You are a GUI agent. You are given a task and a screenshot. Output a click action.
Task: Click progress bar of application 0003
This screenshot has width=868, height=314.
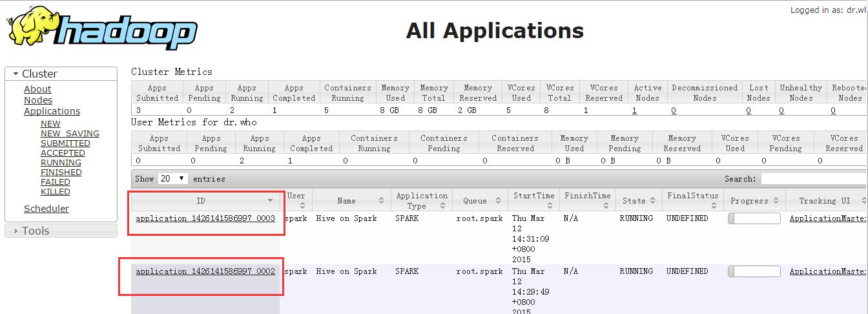pos(754,218)
